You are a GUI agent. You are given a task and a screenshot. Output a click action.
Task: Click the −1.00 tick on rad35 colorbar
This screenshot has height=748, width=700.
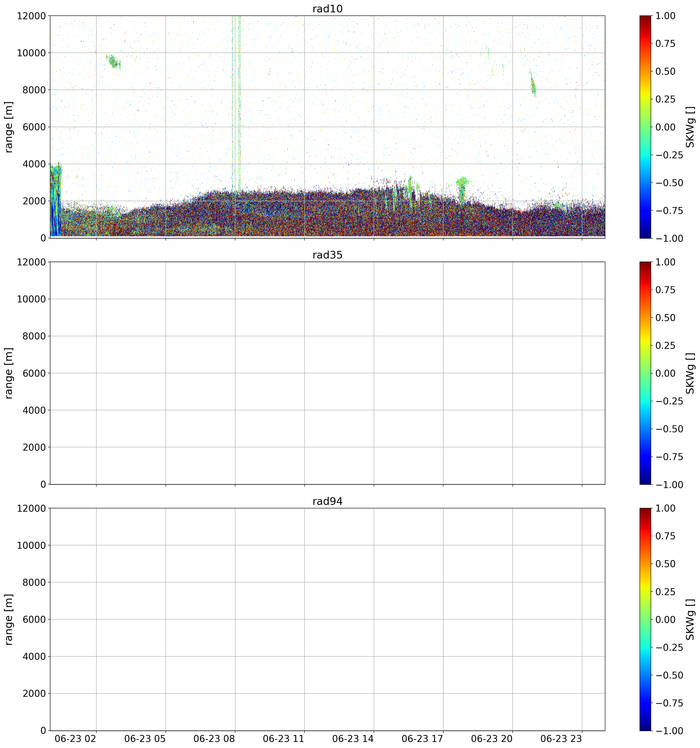coord(669,485)
